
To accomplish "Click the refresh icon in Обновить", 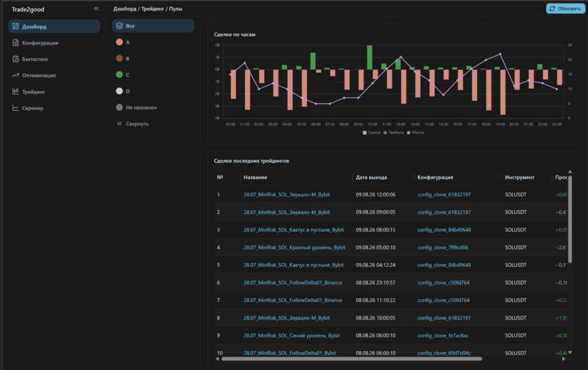I will pos(552,8).
